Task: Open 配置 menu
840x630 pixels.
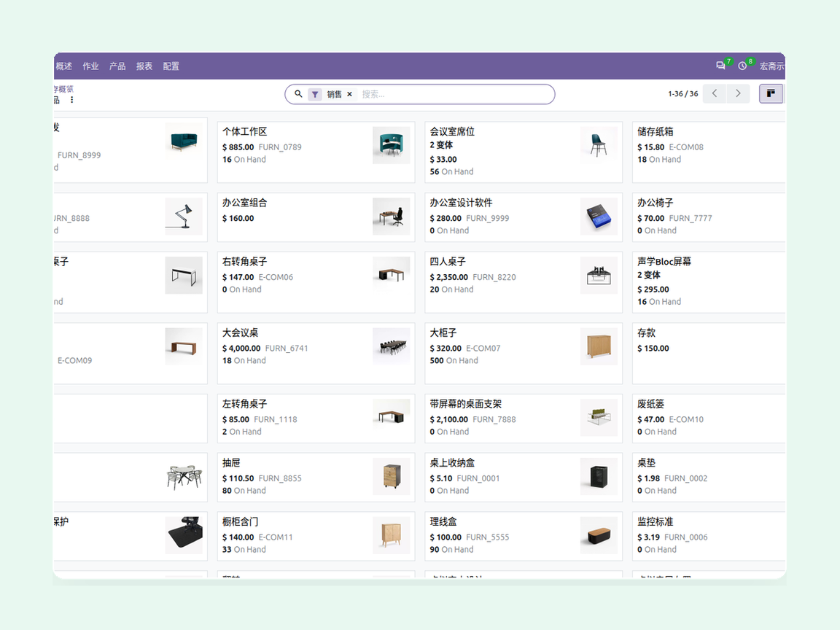Action: tap(171, 66)
